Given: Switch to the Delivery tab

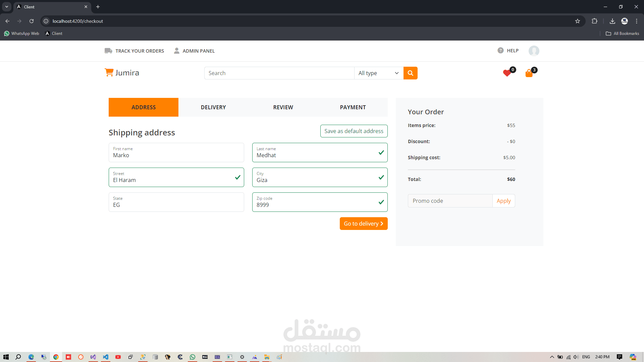Looking at the screenshot, I should (x=213, y=107).
